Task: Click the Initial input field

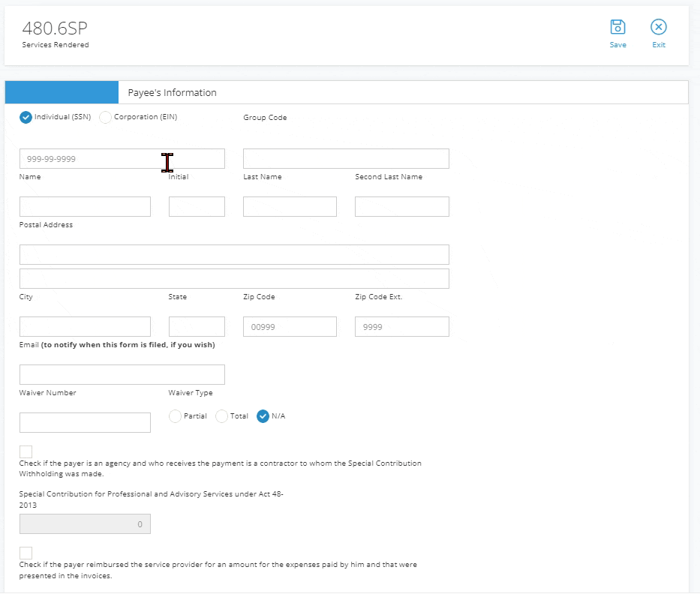Action: pyautogui.click(x=197, y=207)
